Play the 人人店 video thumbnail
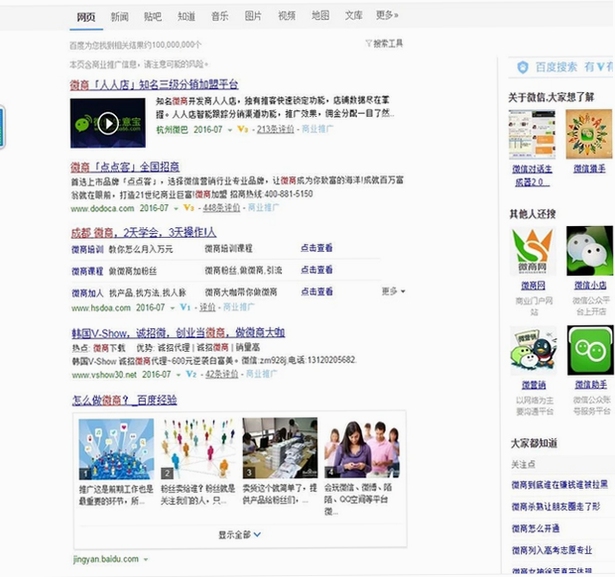 coord(108,123)
